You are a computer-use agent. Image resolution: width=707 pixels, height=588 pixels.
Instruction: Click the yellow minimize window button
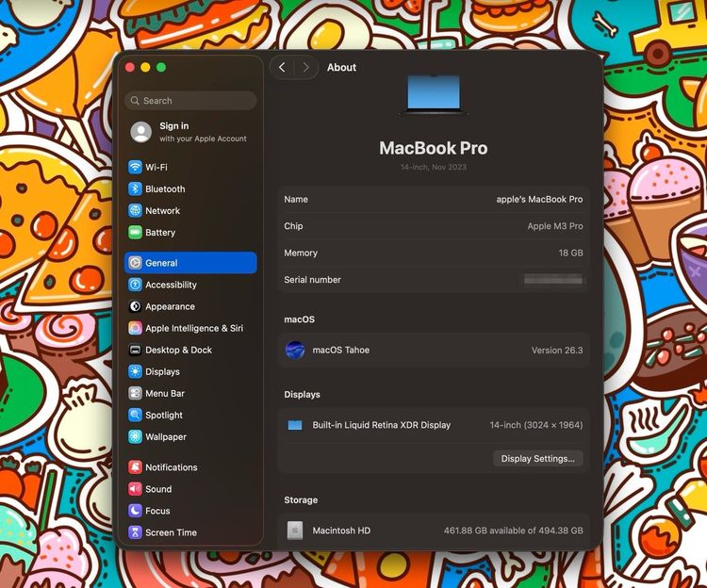click(x=145, y=68)
